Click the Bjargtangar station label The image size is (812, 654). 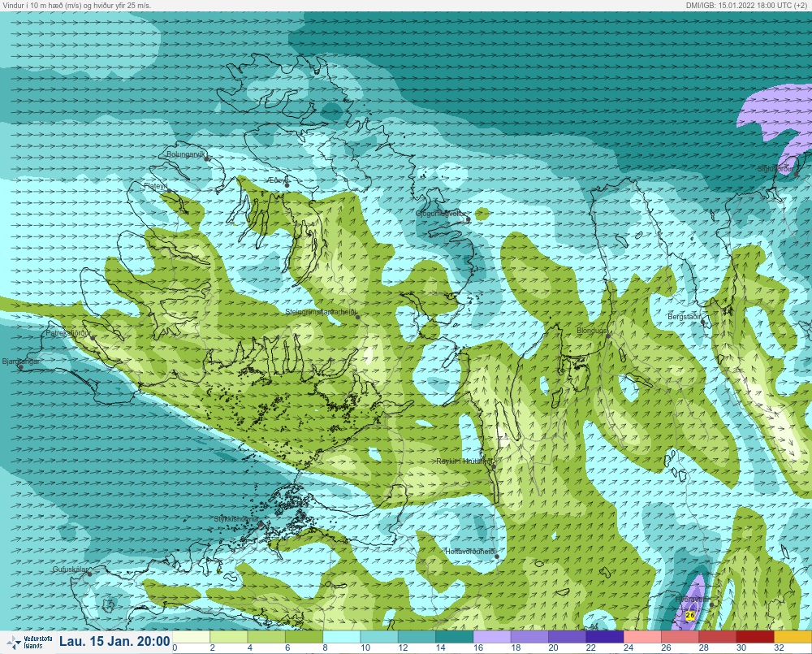click(x=21, y=362)
